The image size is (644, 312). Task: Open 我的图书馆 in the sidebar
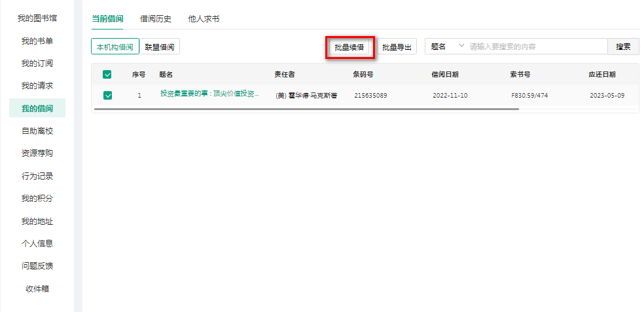point(37,18)
